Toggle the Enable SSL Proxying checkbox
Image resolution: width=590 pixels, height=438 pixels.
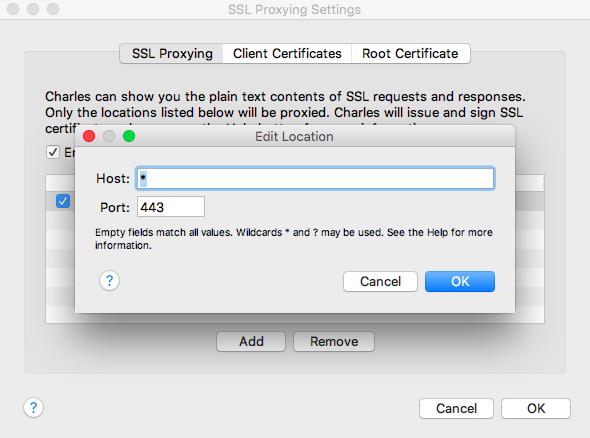(53, 152)
